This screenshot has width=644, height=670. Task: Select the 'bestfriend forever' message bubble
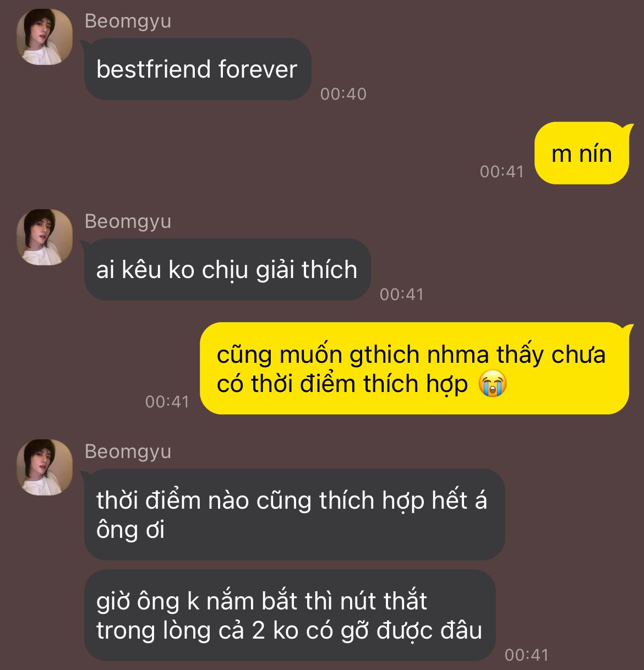(x=198, y=69)
